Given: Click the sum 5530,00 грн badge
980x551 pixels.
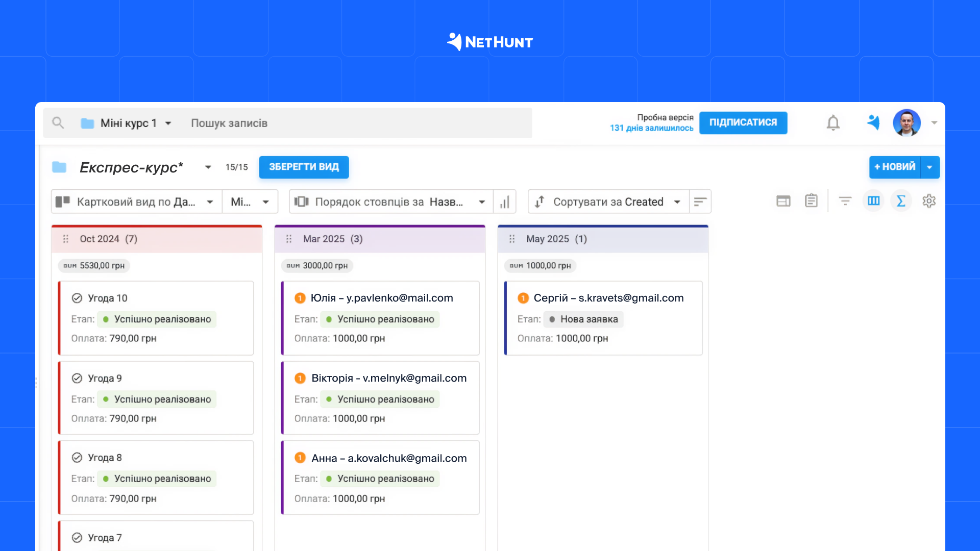Looking at the screenshot, I should tap(94, 265).
